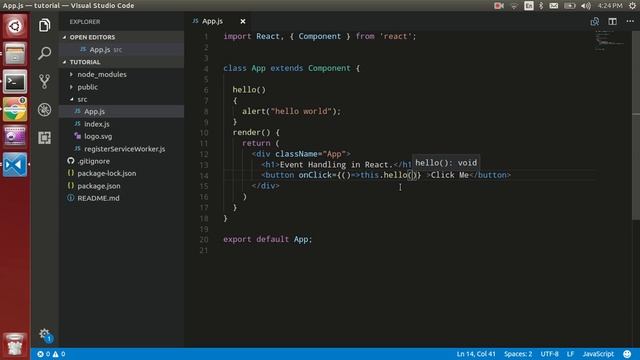Viewport: 640px width, 360px height.
Task: Open Ubuntu dash search from launcher
Action: (x=15, y=27)
